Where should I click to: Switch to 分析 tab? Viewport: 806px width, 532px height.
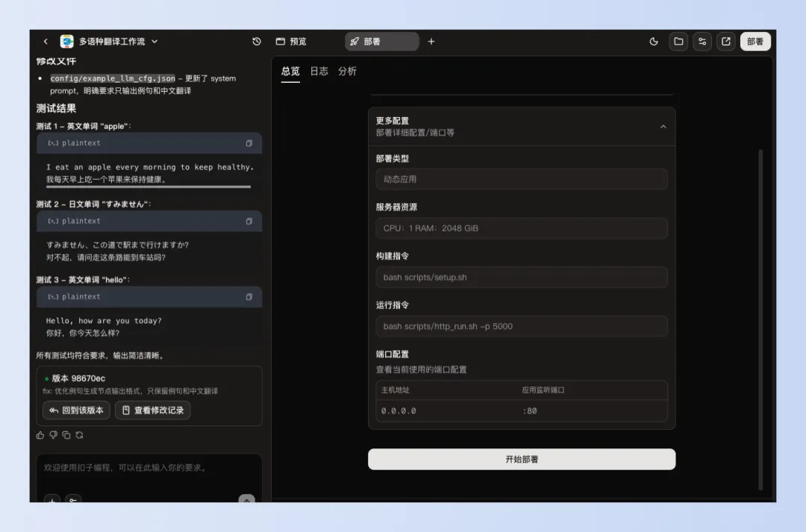tap(348, 72)
